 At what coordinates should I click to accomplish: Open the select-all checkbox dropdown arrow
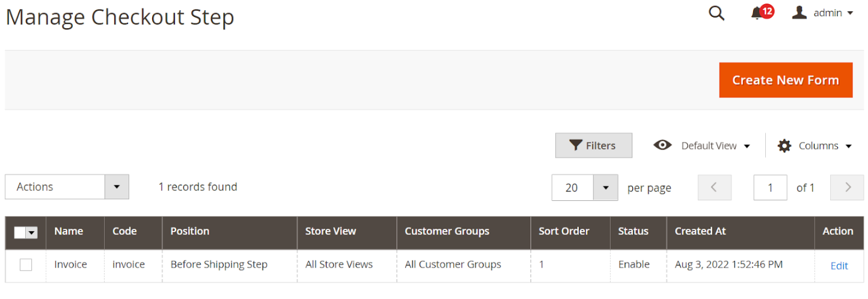(x=32, y=233)
